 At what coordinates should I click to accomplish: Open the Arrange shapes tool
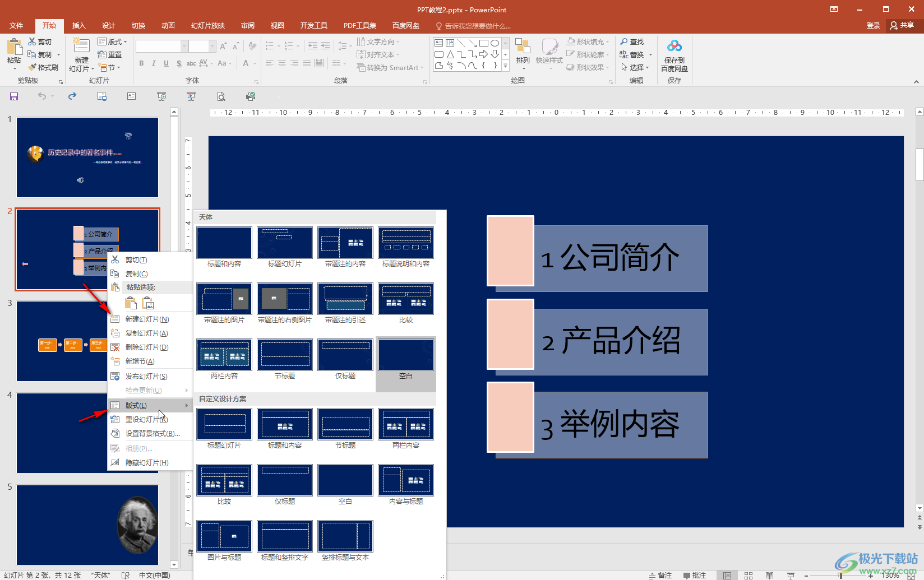[x=523, y=53]
